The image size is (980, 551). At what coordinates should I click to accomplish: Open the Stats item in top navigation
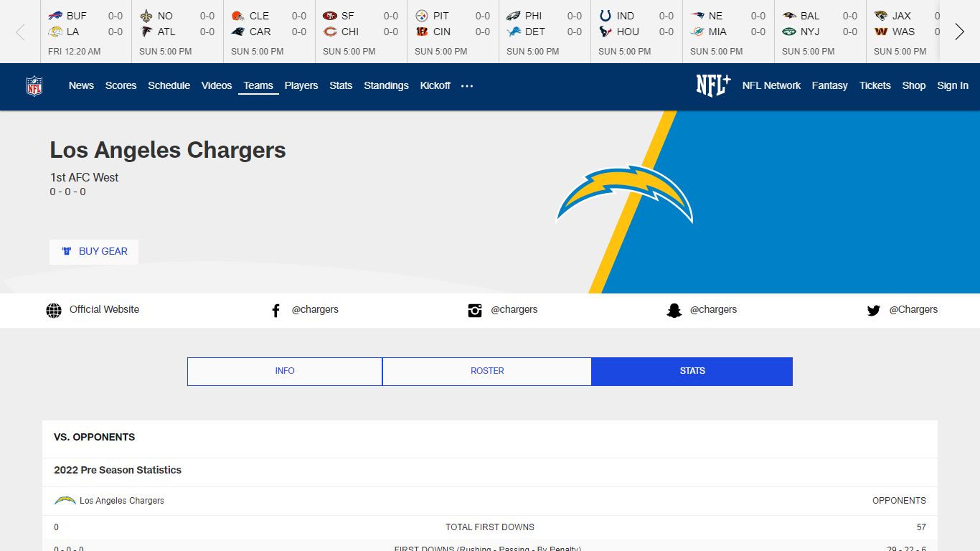pyautogui.click(x=341, y=85)
